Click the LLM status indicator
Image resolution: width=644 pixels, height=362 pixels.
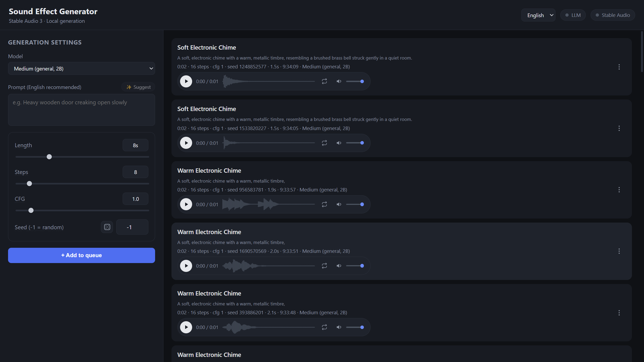pyautogui.click(x=573, y=15)
